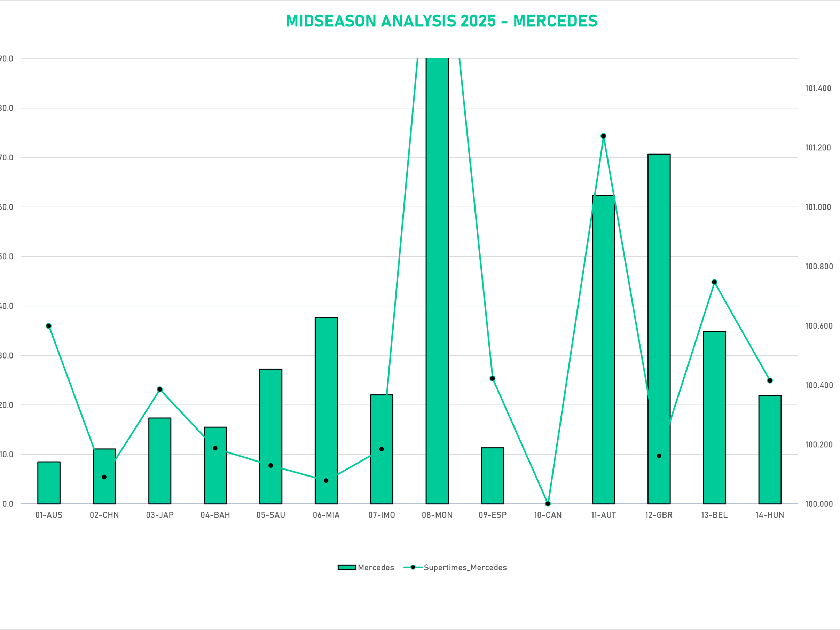Select the 101.200 secondary axis value

(818, 148)
